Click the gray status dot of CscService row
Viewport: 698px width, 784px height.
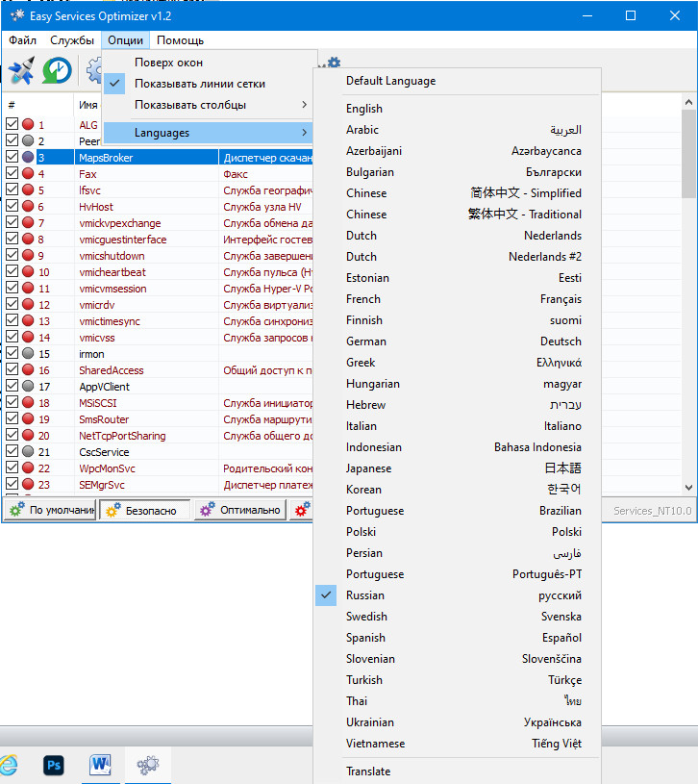pyautogui.click(x=28, y=451)
